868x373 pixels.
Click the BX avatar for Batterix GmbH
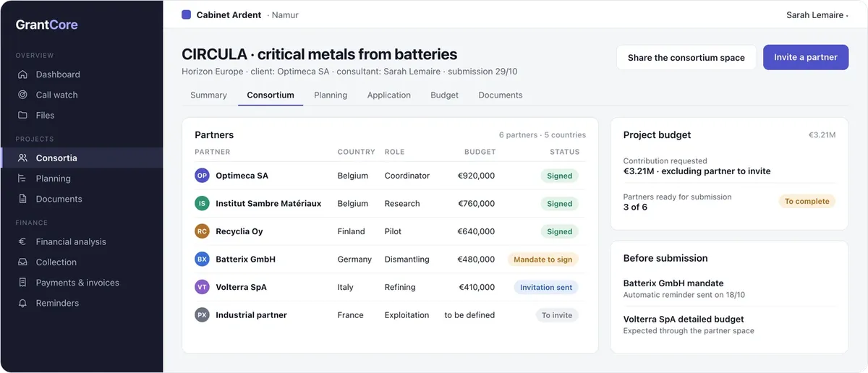point(202,259)
